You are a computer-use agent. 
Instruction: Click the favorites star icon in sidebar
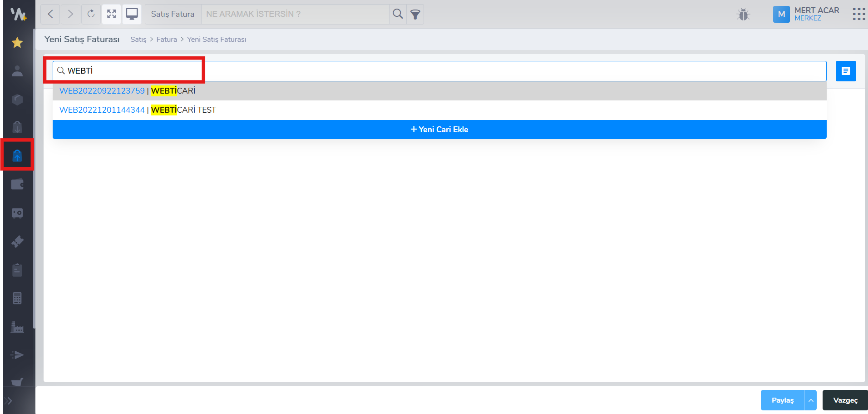17,43
